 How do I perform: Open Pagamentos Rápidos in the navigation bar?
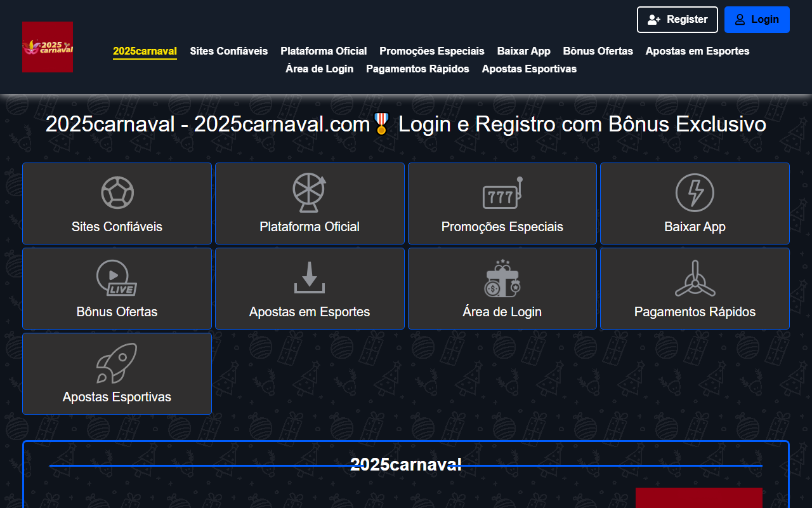(x=417, y=69)
